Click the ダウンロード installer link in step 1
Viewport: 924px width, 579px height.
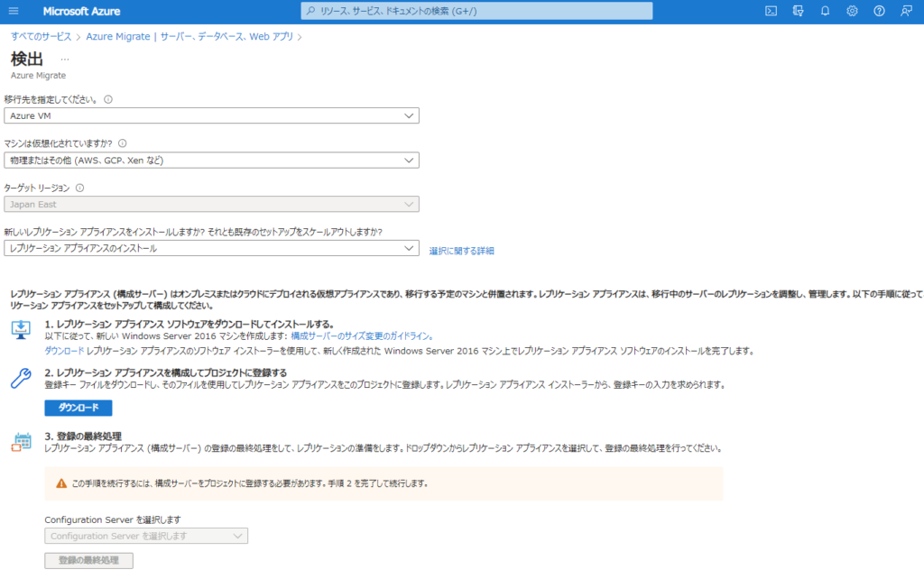pyautogui.click(x=64, y=351)
